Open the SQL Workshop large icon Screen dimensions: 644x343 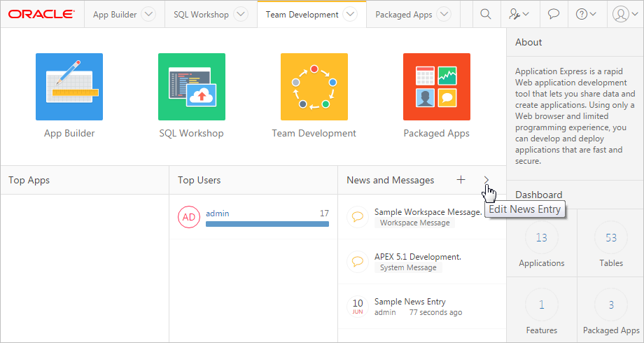[x=191, y=87]
